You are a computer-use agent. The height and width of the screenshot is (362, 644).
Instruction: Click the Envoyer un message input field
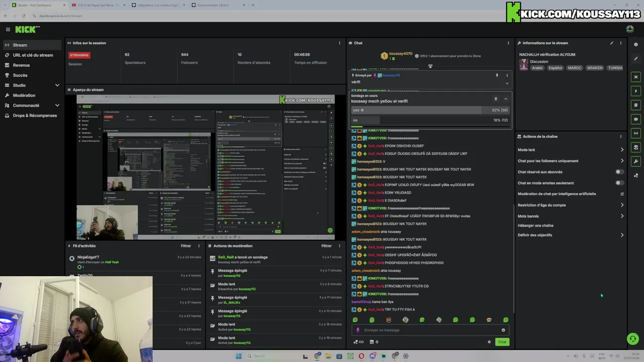[430, 330]
